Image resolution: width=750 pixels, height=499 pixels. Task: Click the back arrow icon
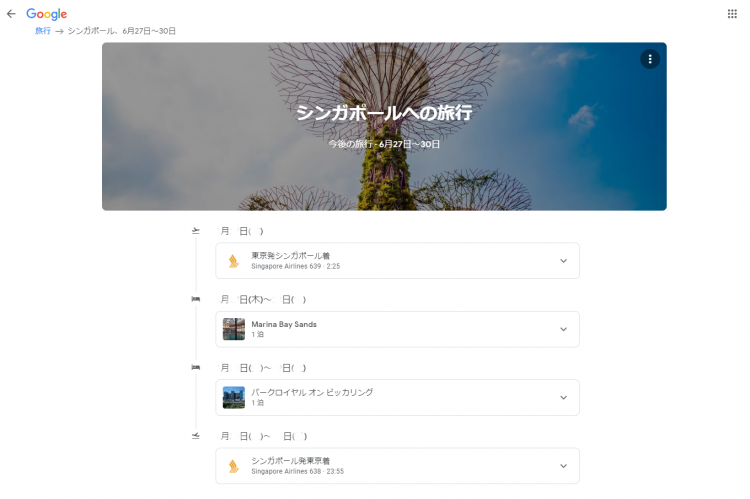tap(11, 14)
